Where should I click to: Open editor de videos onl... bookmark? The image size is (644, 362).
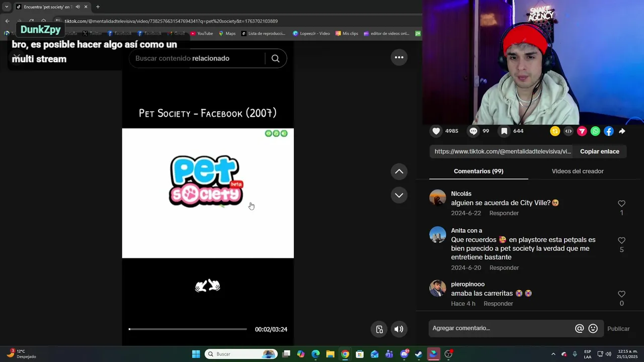(x=386, y=34)
